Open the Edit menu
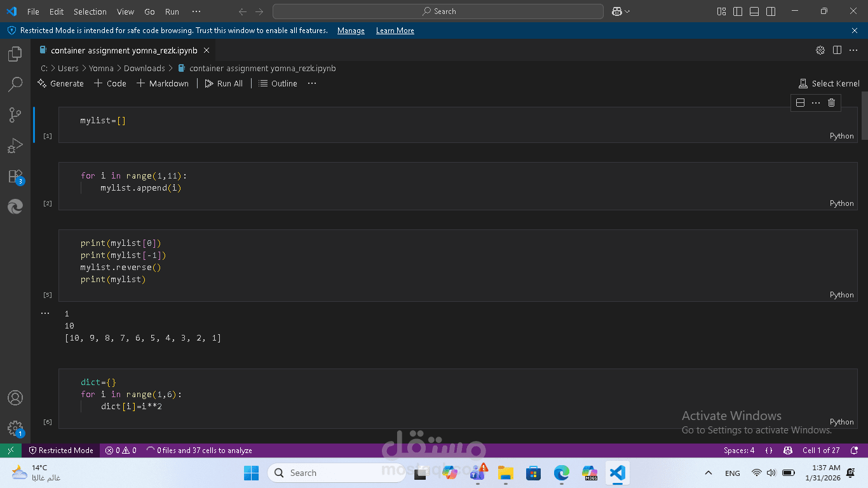Screen dimensions: 868x488 [57, 11]
